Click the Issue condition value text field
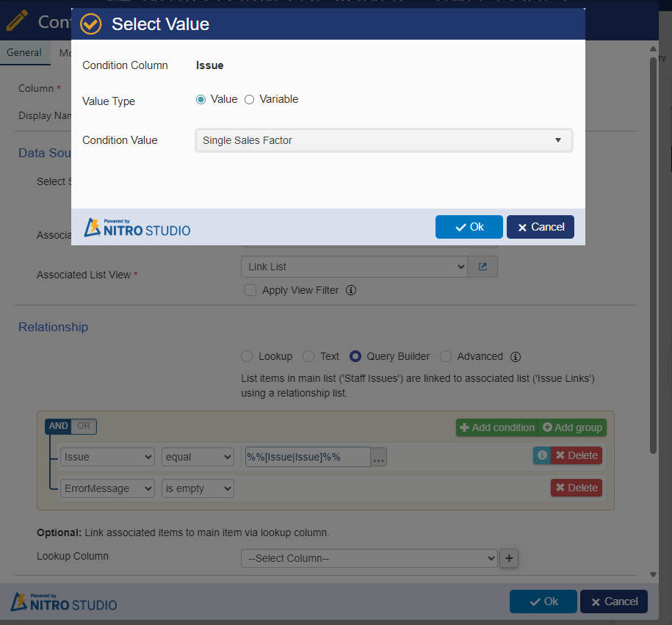The image size is (672, 625). tap(307, 457)
